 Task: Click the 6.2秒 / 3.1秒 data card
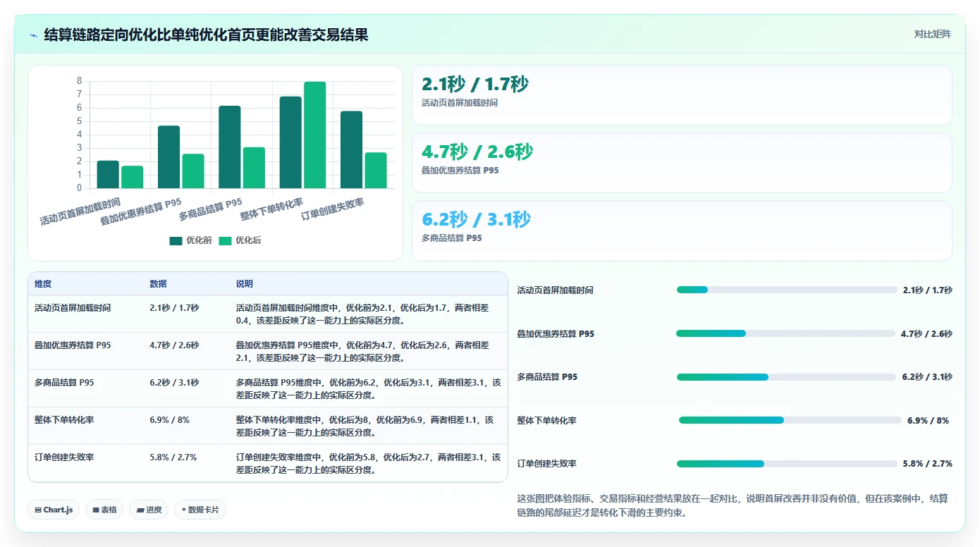(x=682, y=231)
